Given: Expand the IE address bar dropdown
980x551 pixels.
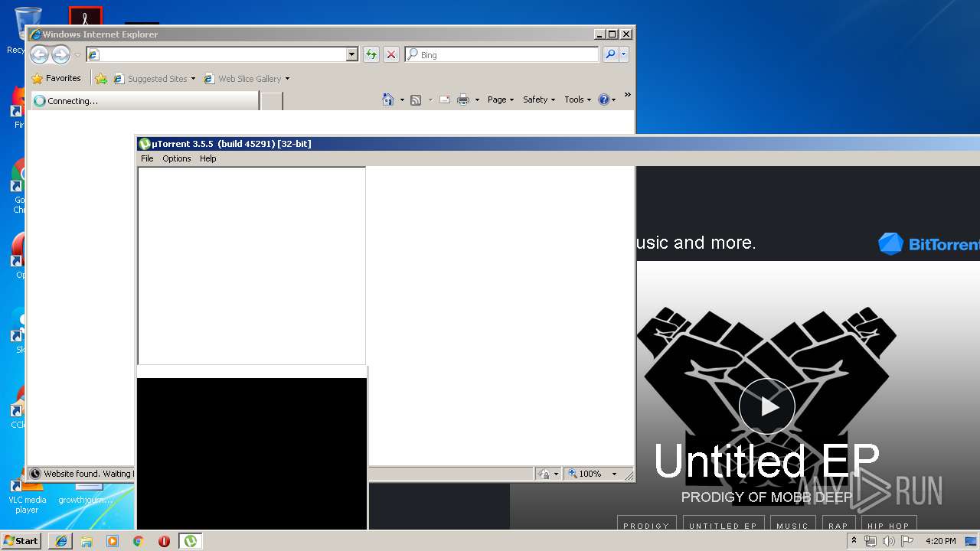Looking at the screenshot, I should [352, 54].
